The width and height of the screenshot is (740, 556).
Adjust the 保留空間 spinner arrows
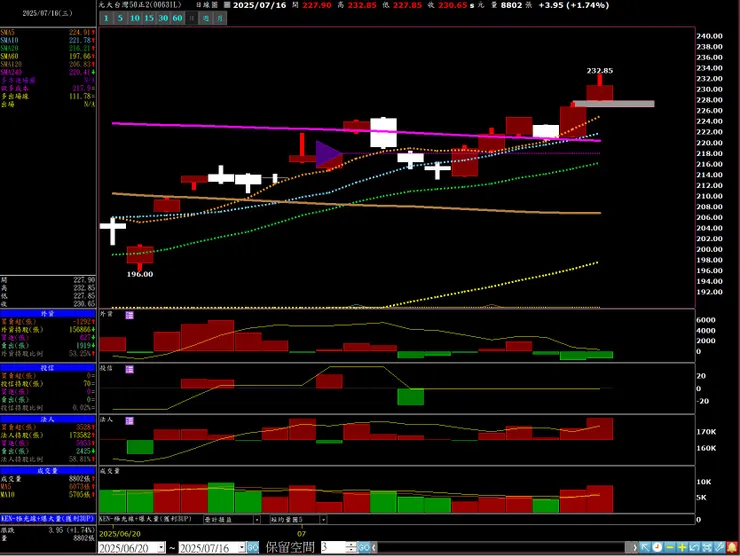click(x=351, y=548)
